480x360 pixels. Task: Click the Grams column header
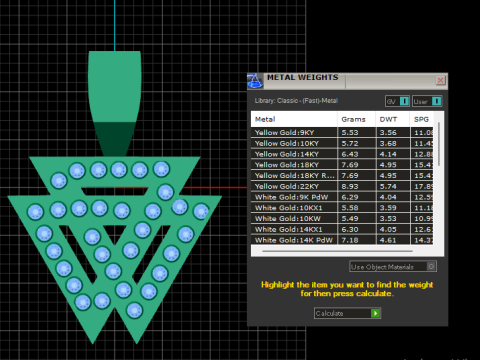tap(356, 119)
